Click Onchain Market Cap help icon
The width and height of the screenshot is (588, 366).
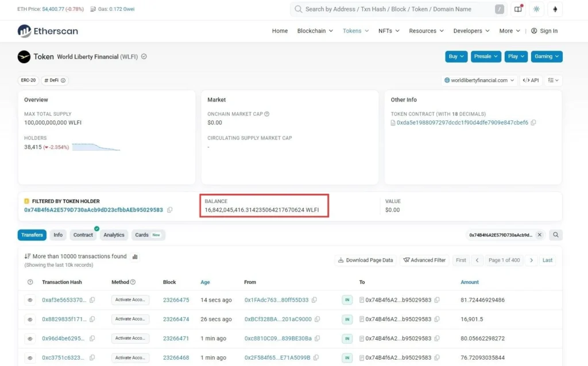[266, 114]
